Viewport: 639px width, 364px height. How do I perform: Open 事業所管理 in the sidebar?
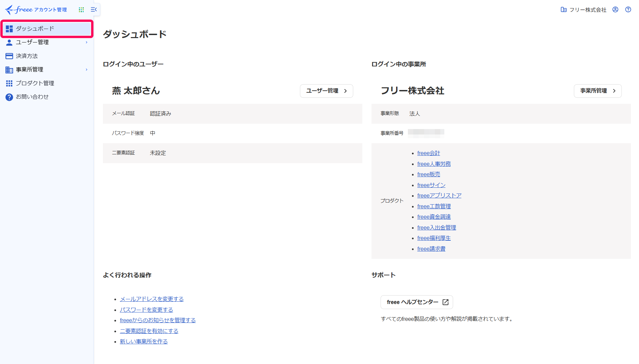(47, 70)
